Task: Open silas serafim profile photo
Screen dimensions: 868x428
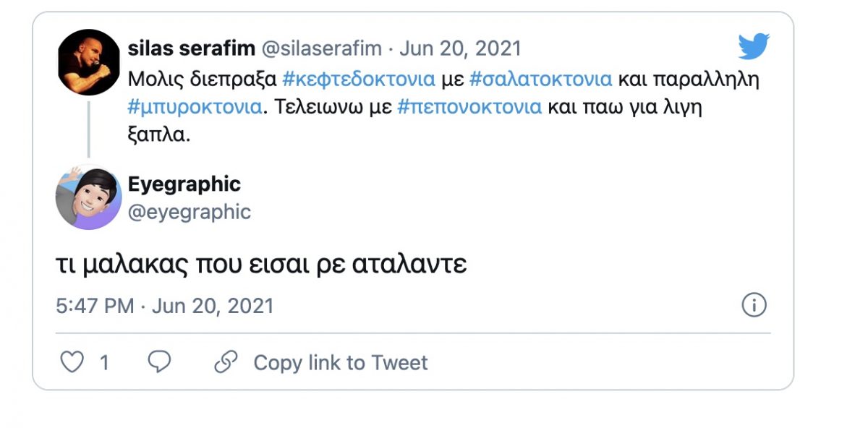Action: (88, 61)
